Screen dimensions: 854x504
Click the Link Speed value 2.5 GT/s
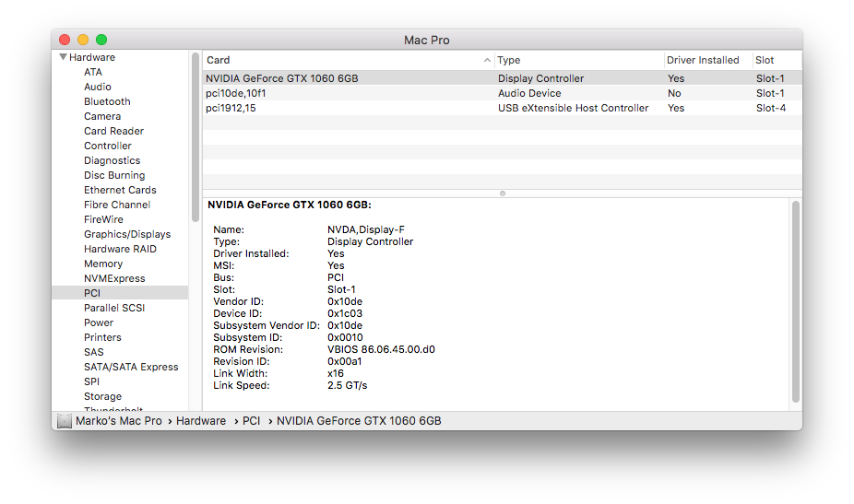[x=348, y=385]
